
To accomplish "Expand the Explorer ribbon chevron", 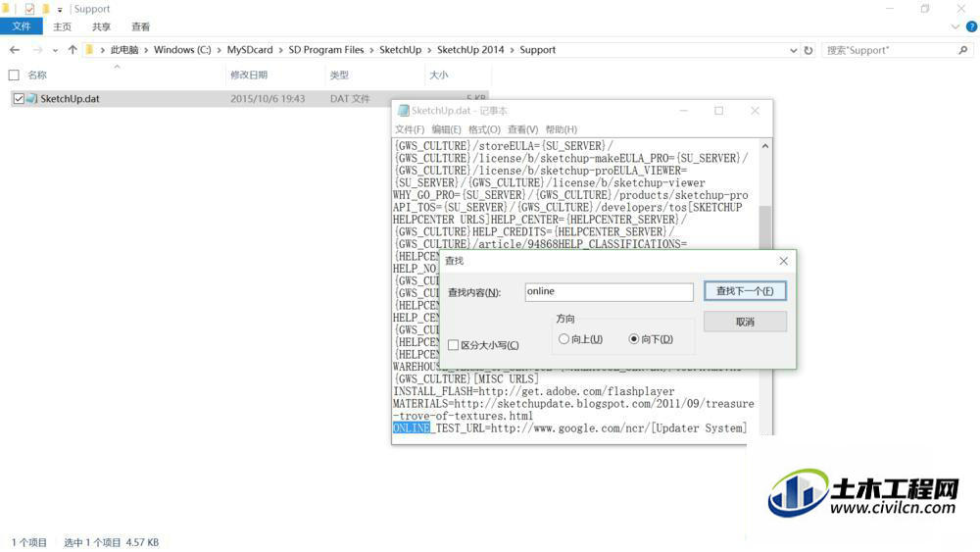I will click(x=955, y=26).
